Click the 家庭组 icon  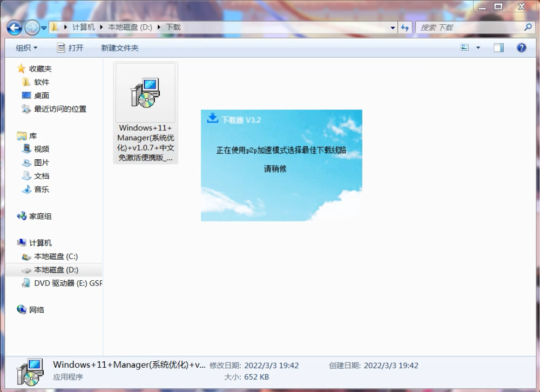pos(22,216)
